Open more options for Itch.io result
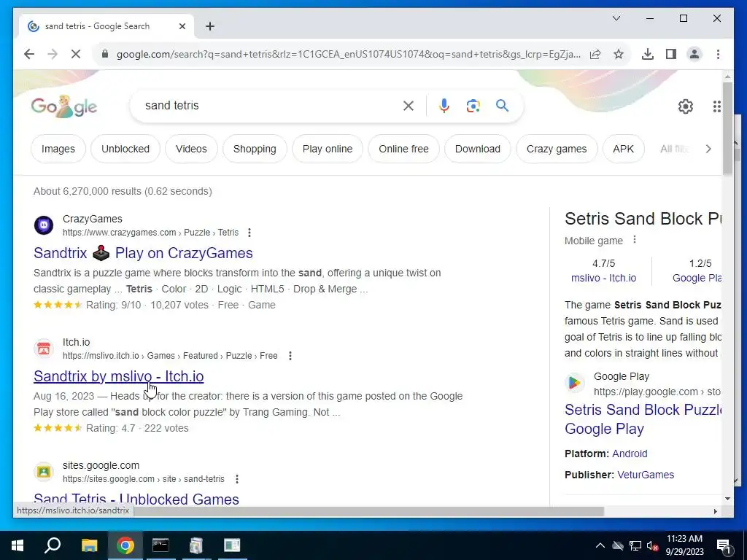This screenshot has width=747, height=560. (290, 356)
